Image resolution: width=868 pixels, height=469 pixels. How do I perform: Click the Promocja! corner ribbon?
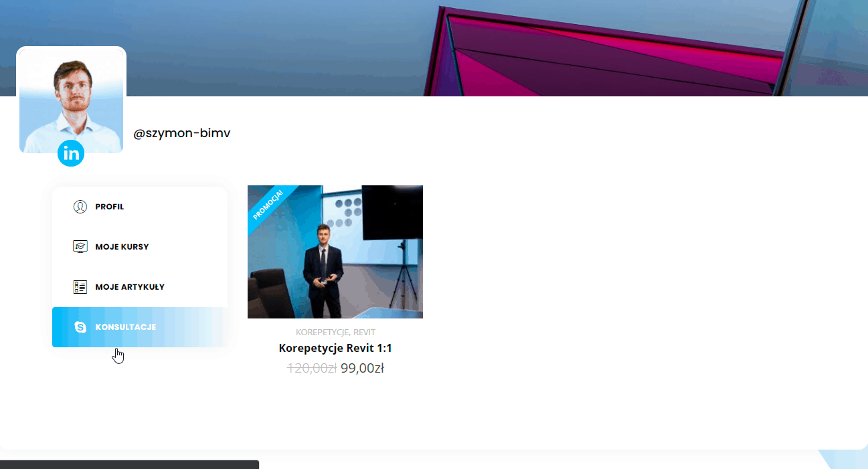pos(268,205)
